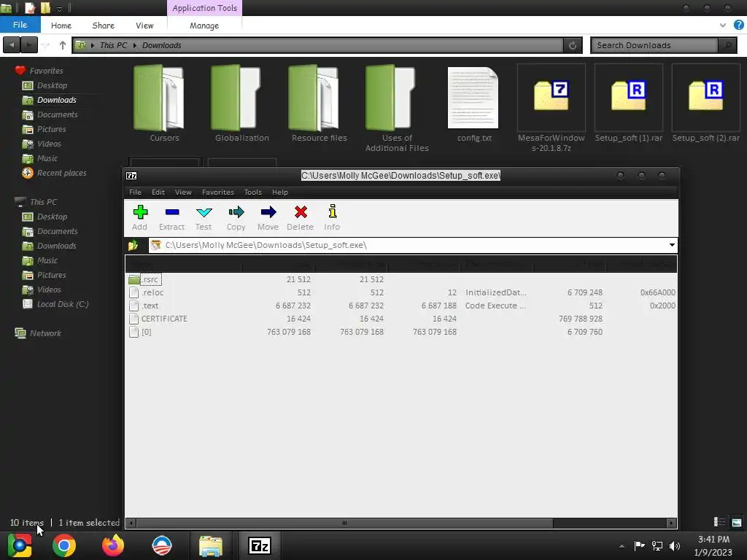Open the Quick Access toolbar dropdown

(x=59, y=8)
